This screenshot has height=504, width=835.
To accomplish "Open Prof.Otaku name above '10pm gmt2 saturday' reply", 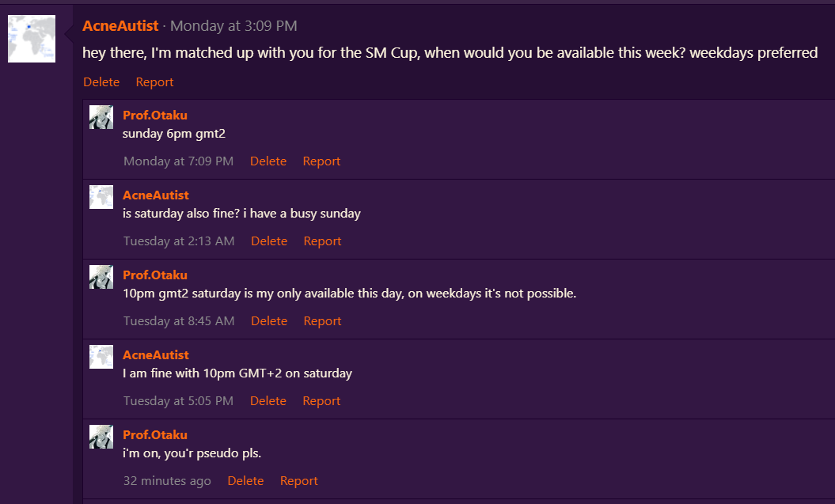I will pos(155,275).
